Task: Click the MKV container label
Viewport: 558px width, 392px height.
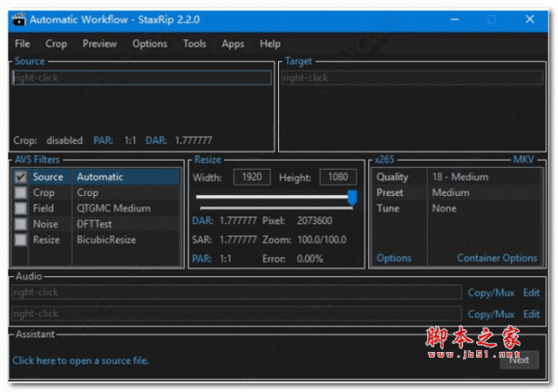Action: pyautogui.click(x=524, y=160)
